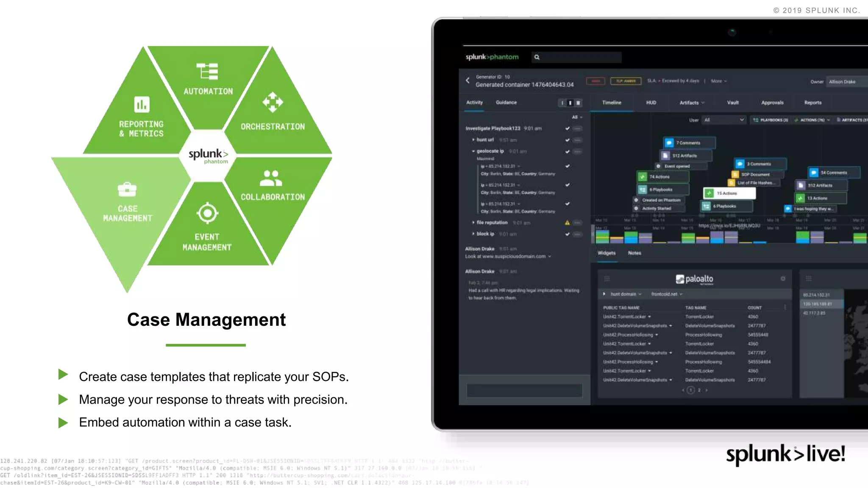Image resolution: width=868 pixels, height=488 pixels.
Task: Open the paloalto widget settings gear
Action: (783, 279)
